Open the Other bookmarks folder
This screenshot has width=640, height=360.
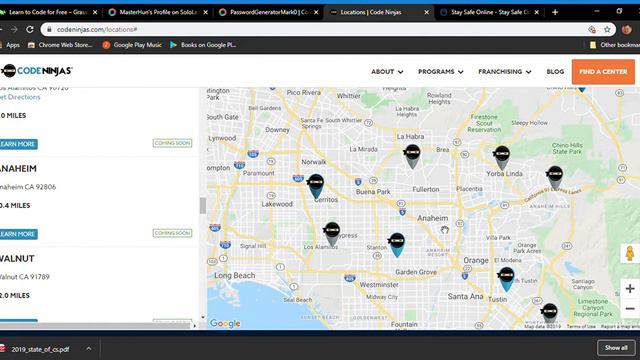tap(615, 45)
